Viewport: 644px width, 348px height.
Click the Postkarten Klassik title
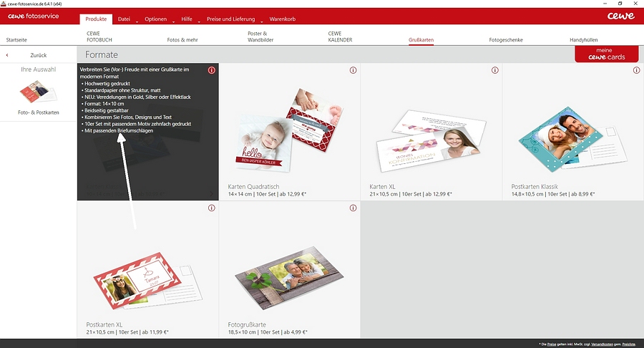coord(535,187)
